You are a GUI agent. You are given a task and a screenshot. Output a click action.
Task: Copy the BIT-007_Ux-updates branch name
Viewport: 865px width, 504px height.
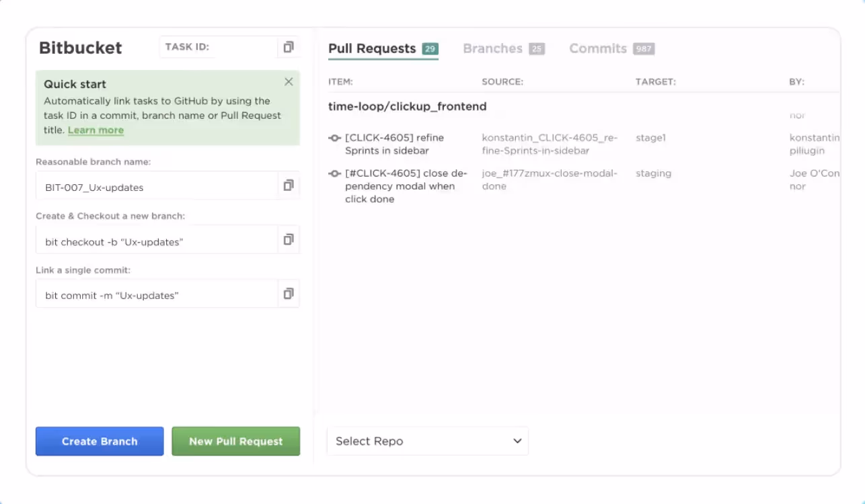pos(289,185)
